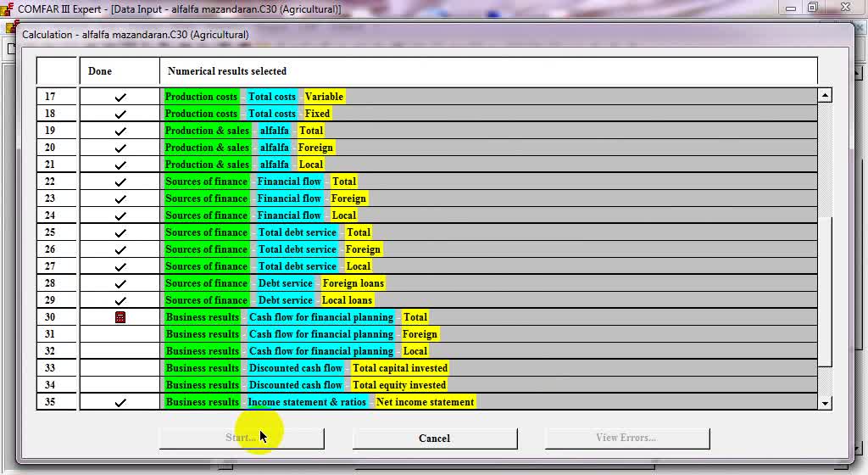Select yellow "Total capital invested" label in row 33

click(400, 368)
